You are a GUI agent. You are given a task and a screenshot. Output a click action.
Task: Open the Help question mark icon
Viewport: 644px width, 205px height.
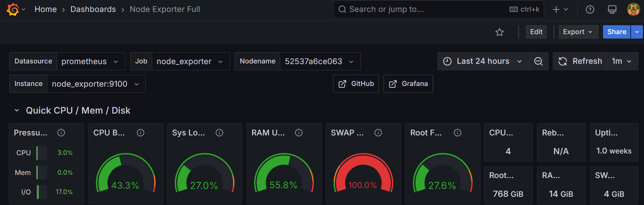(x=590, y=10)
